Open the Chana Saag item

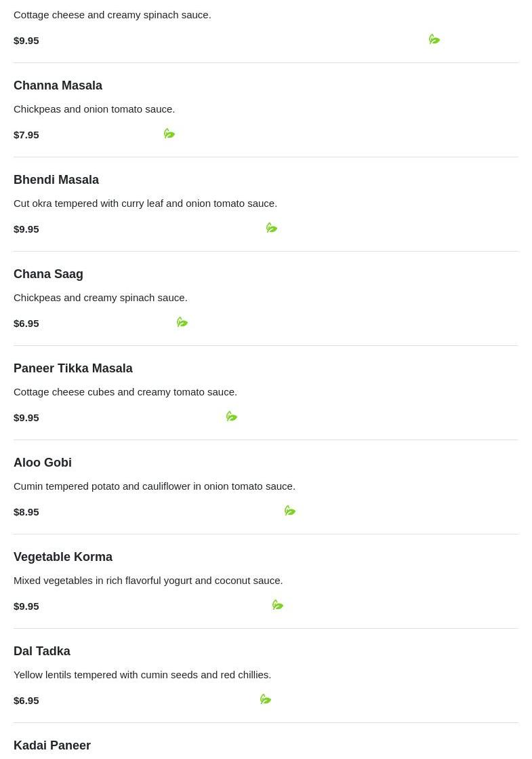[48, 274]
